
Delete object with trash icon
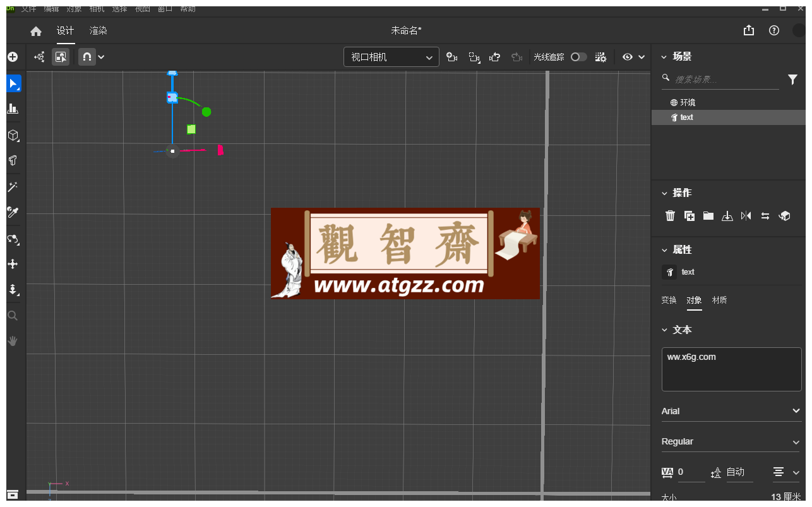tap(671, 216)
